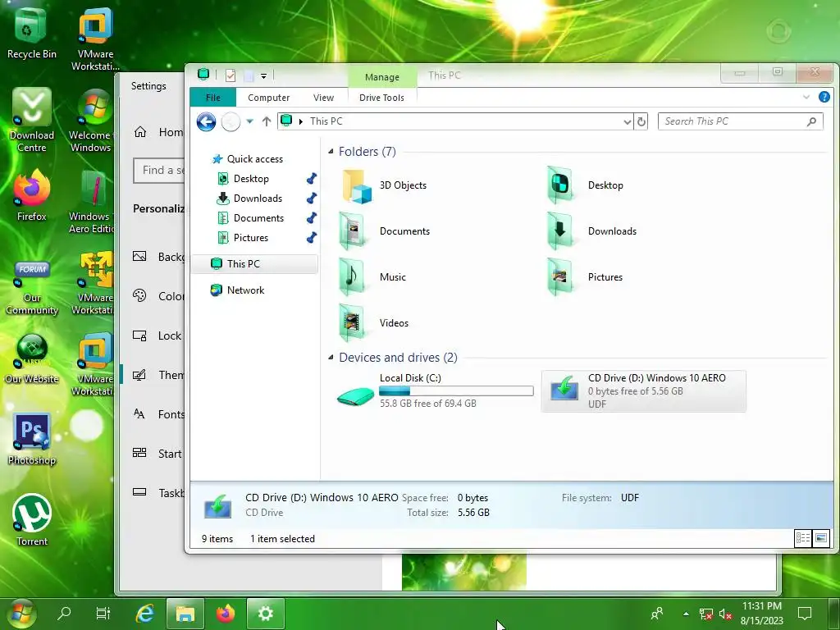Click the Manage contextual tab

coord(382,77)
